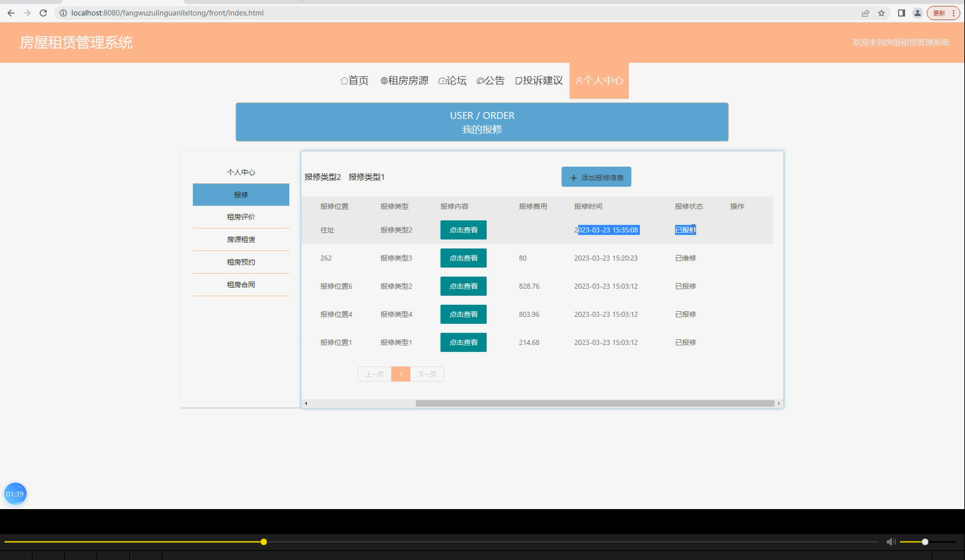
Task: Filter by 报修类型1
Action: pyautogui.click(x=367, y=177)
